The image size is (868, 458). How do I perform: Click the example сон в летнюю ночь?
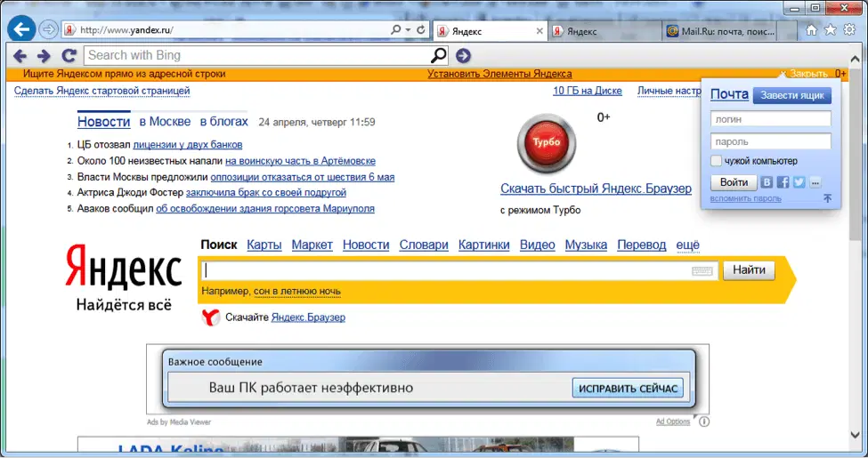pyautogui.click(x=297, y=292)
